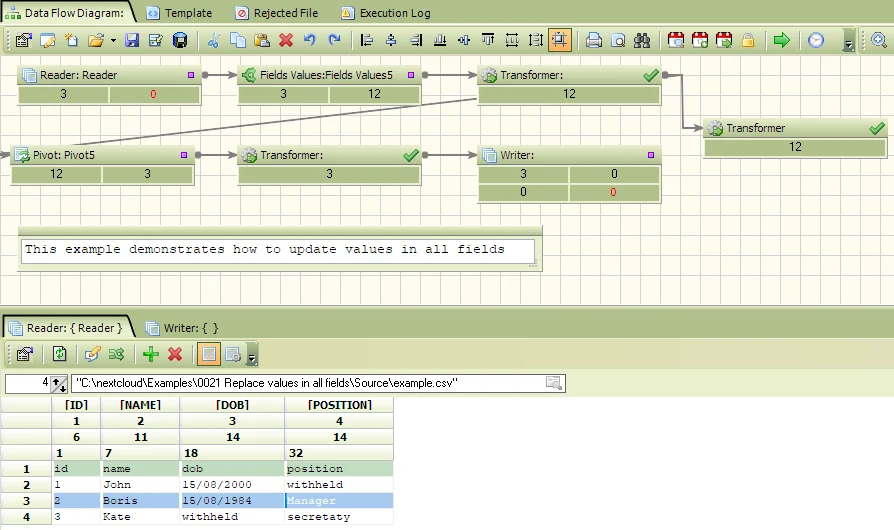Click the save to repository database icon
Image resolution: width=894 pixels, height=530 pixels.
tap(180, 40)
